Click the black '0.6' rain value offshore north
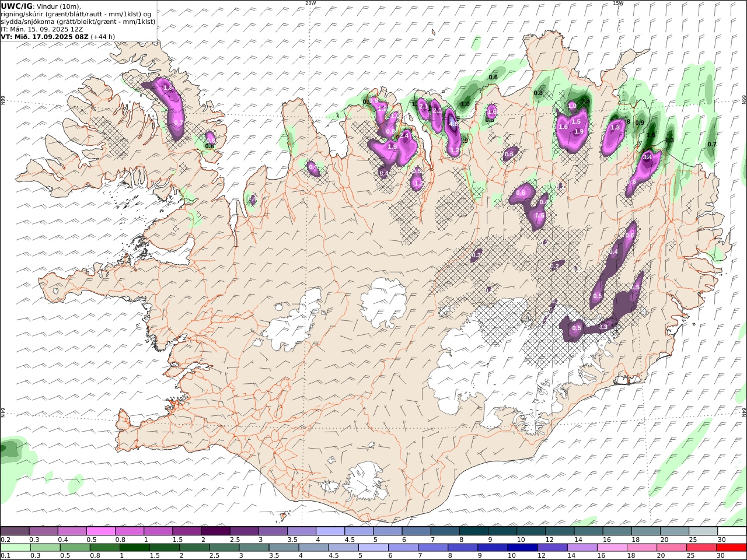This screenshot has height=560, width=747. pyautogui.click(x=493, y=77)
